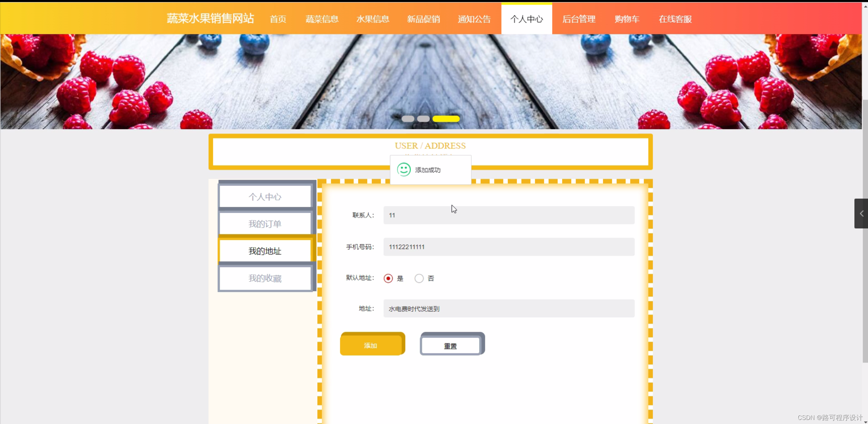The width and height of the screenshot is (868, 424).
Task: Open 个人中心 in the top navigation
Action: 526,19
